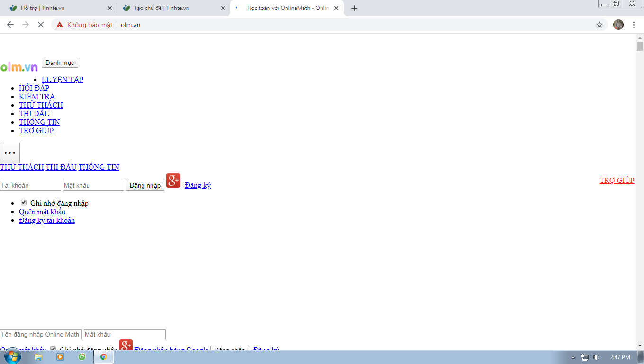
Task: Select the Học toán với OnlineMath tab
Action: pos(288,8)
